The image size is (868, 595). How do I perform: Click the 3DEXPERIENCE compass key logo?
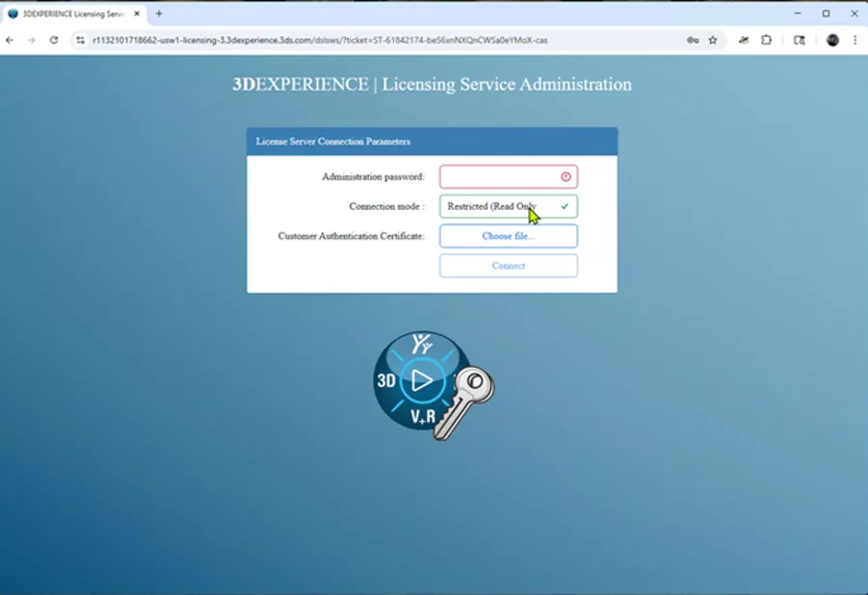434,385
